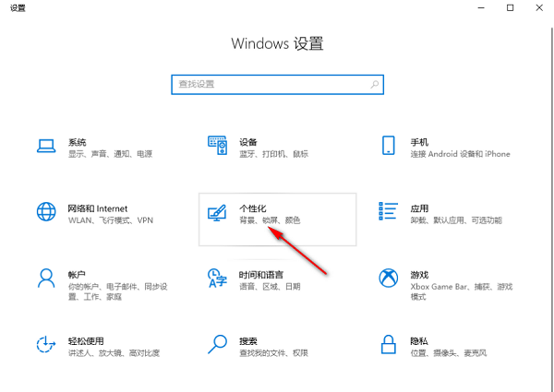Select the 手机 phone icon
Viewport: 554px width, 392px height.
pyautogui.click(x=389, y=147)
